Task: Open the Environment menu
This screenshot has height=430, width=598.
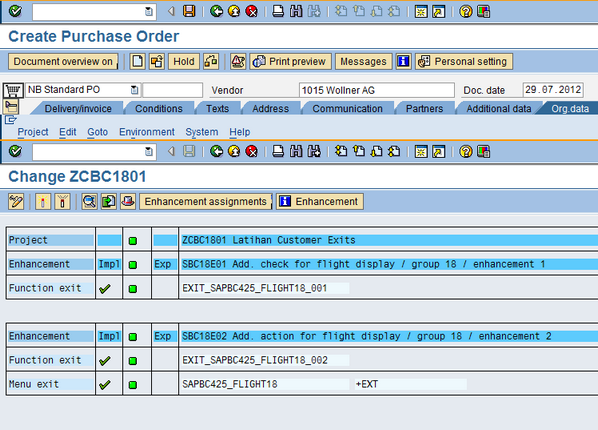Action: (x=147, y=132)
